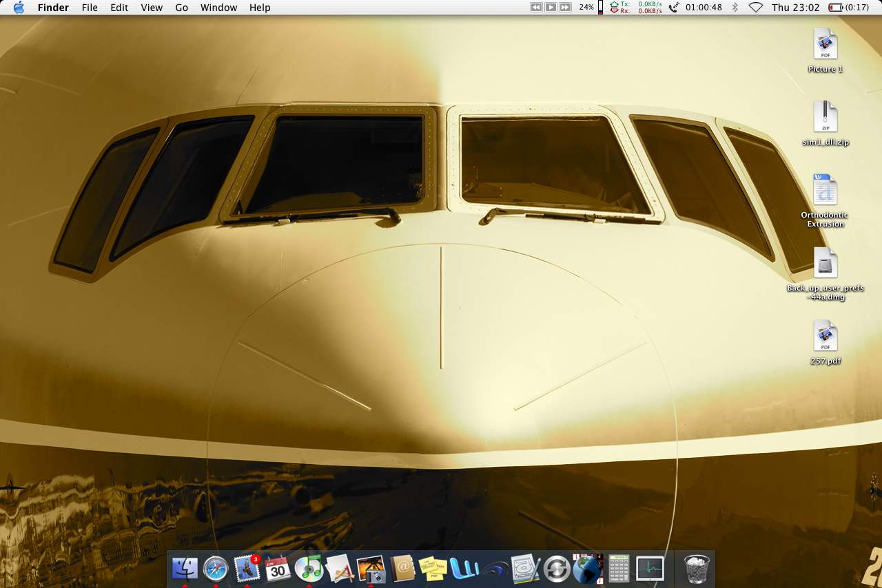882x588 pixels.
Task: Open the Trash in the Dock
Action: [x=697, y=569]
